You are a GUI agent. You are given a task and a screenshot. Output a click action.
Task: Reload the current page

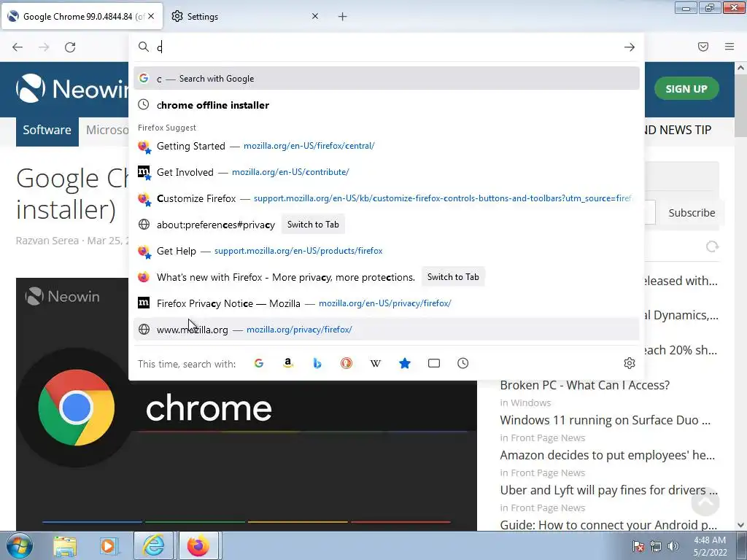click(x=70, y=47)
